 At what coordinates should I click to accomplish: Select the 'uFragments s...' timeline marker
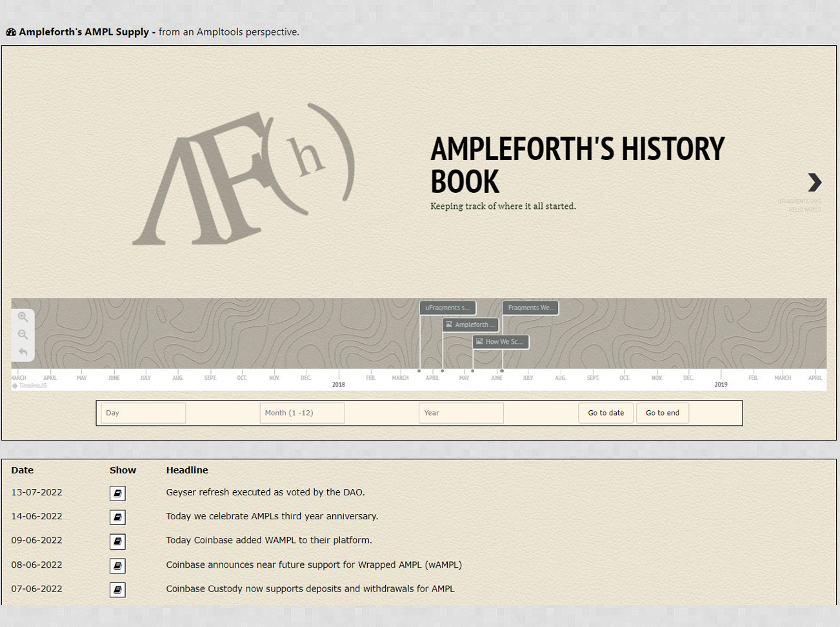tap(448, 308)
